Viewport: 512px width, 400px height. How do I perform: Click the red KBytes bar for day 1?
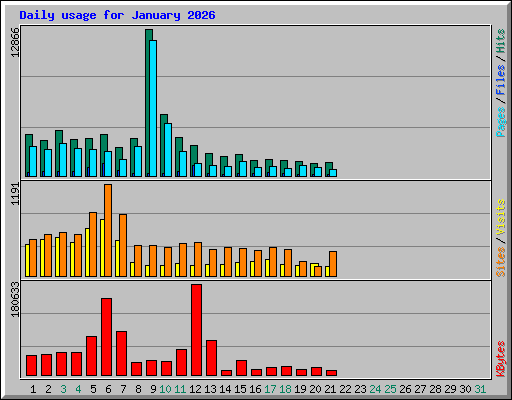pyautogui.click(x=31, y=366)
